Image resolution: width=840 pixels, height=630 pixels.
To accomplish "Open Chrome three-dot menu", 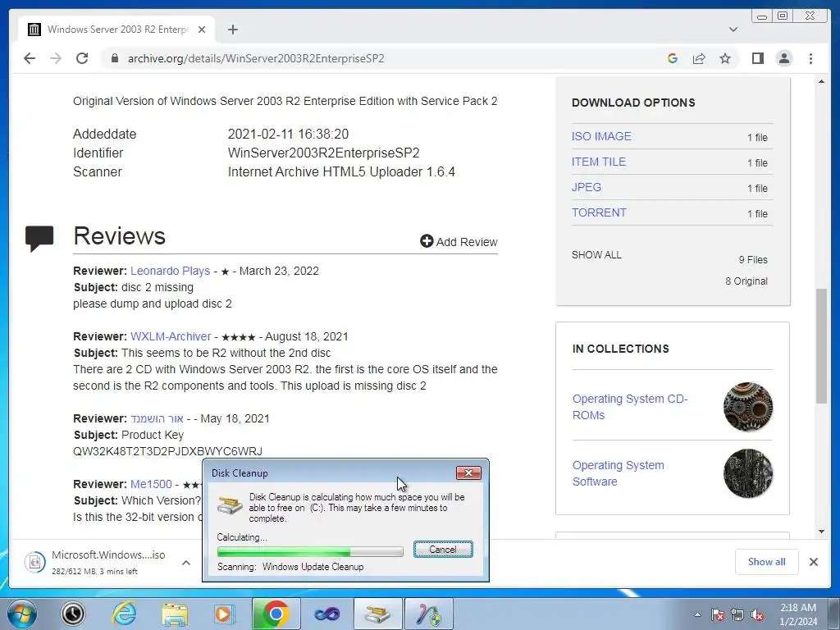I will 810,58.
